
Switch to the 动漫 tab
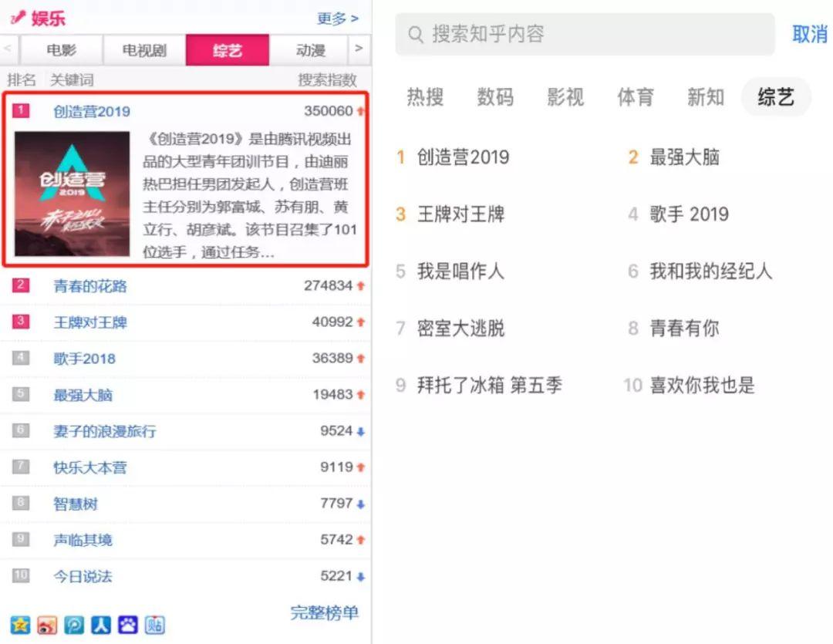[x=310, y=50]
